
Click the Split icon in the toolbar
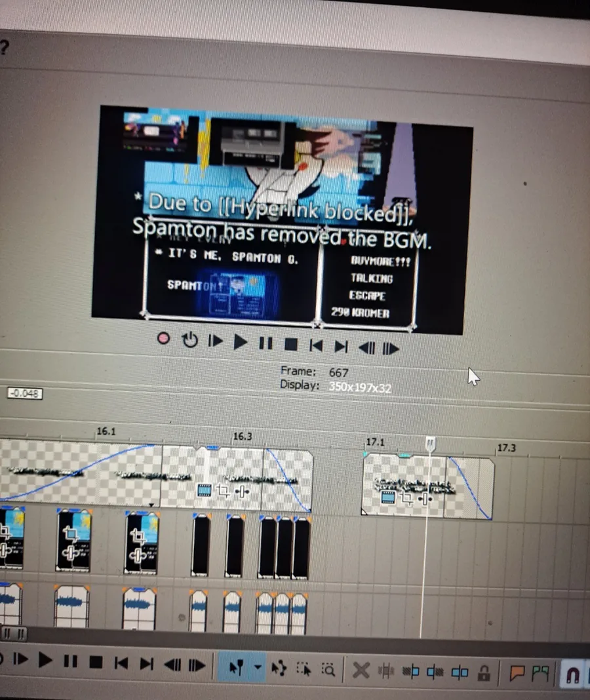460,672
